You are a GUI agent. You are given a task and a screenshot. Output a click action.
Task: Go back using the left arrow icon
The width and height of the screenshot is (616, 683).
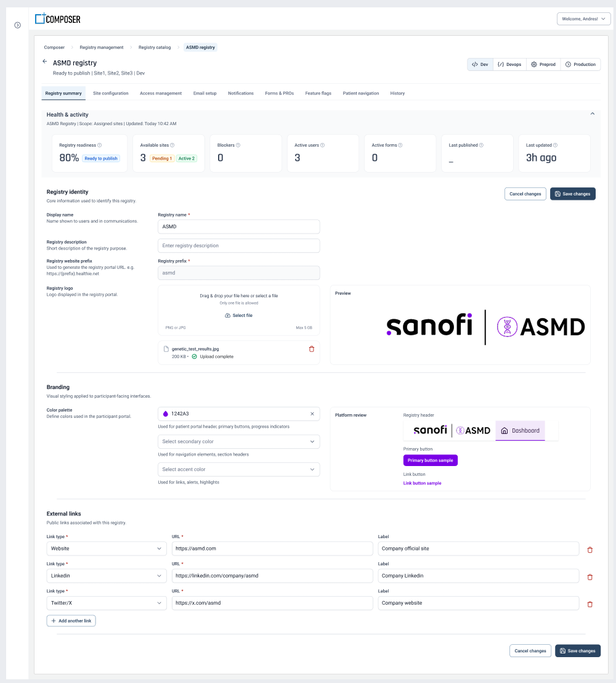point(44,62)
